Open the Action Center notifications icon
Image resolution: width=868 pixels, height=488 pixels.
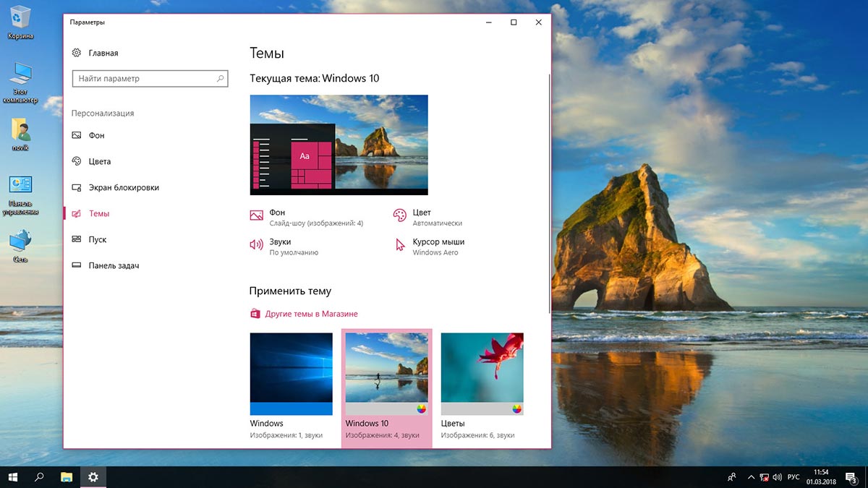click(x=851, y=477)
